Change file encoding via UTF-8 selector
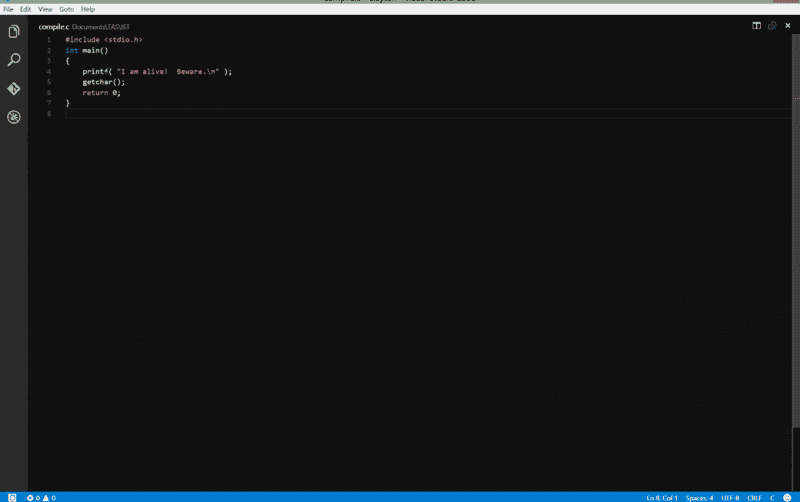Viewport: 800px width, 502px height. click(730, 497)
